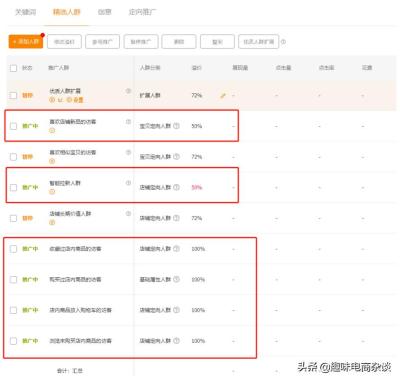Viewport: 400px width, 381px height.
Task: Check the 浏览未购买店内商品的访客 row checkbox
Action: pyautogui.click(x=13, y=341)
